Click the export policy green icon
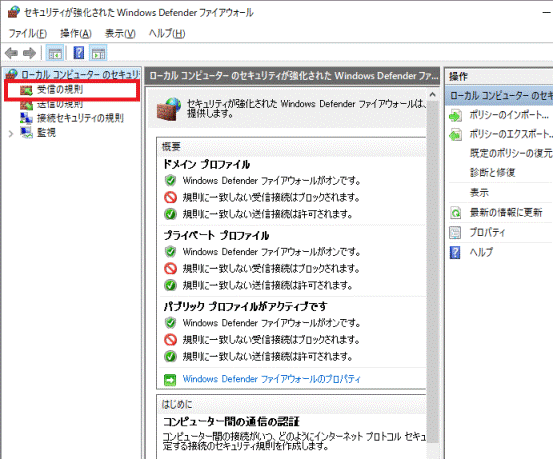Screen dimensions: 553x459 455,134
